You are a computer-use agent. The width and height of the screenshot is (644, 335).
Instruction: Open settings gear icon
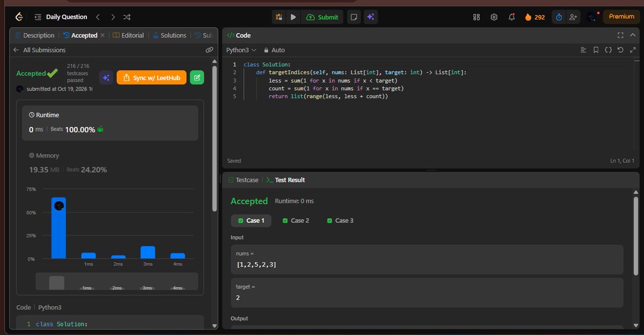tap(494, 17)
